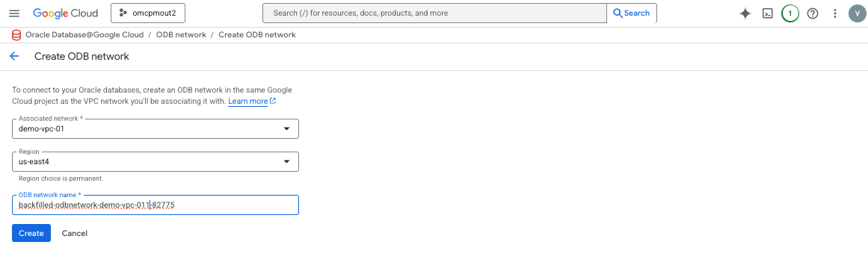This screenshot has width=868, height=280.
Task: Open the three-dot settings menu
Action: pyautogui.click(x=835, y=14)
